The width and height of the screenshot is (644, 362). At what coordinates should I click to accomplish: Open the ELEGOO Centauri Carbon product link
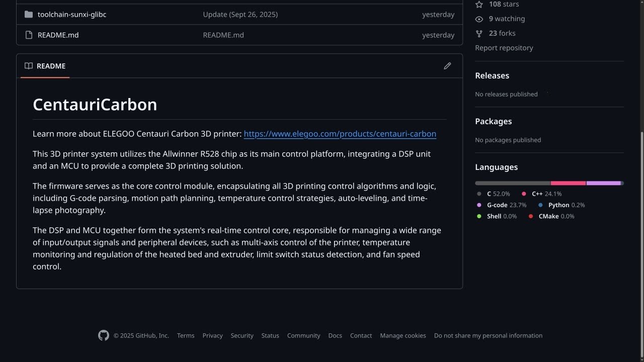click(x=340, y=134)
